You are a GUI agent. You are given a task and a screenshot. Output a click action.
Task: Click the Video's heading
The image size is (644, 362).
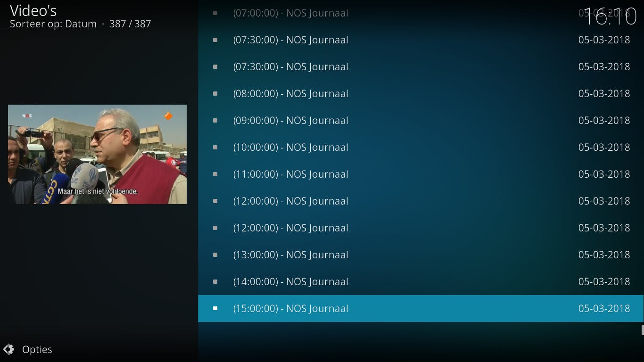[33, 10]
